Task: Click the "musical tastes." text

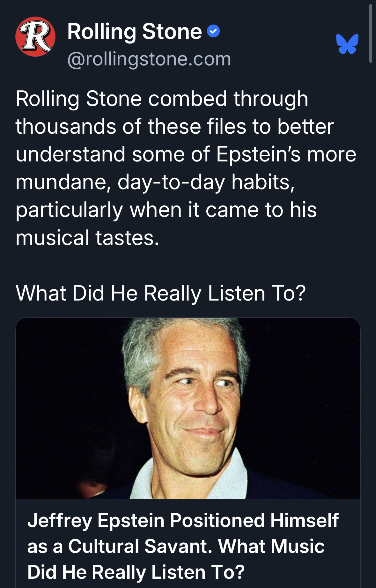Action: (x=87, y=238)
